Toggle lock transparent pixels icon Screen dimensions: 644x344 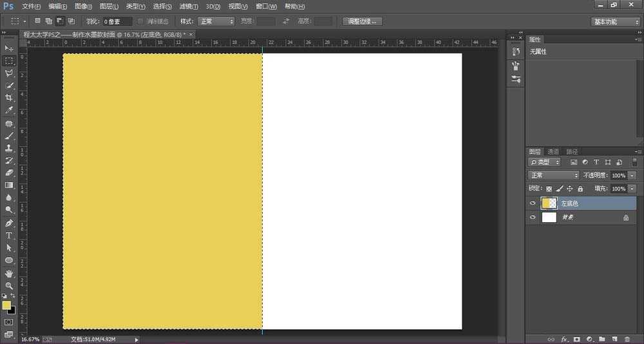[549, 189]
